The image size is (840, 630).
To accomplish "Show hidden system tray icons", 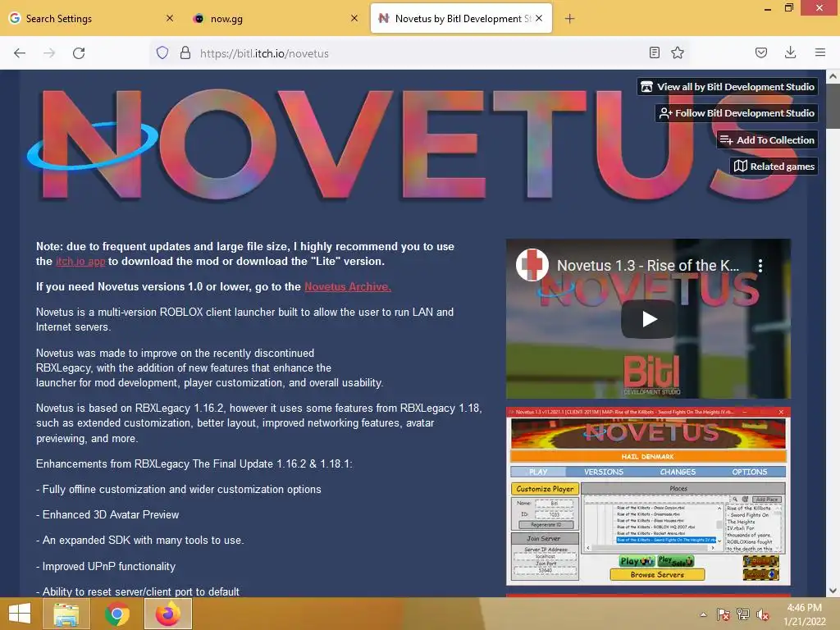I will pos(703,614).
